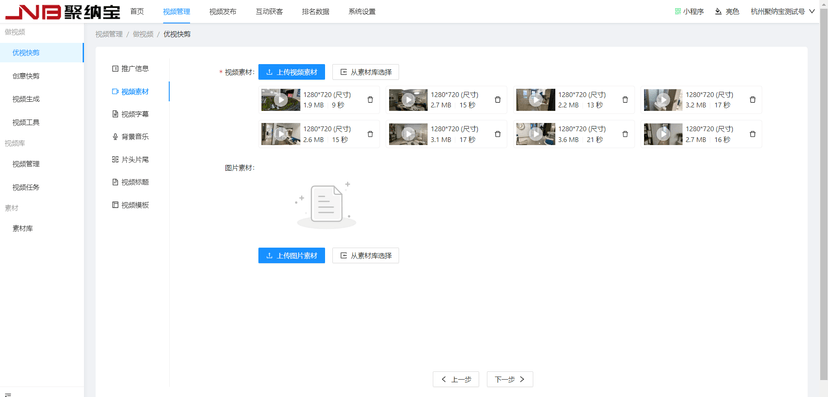The height and width of the screenshot is (397, 828).
Task: Open the 背景音乐 step
Action: (x=130, y=137)
